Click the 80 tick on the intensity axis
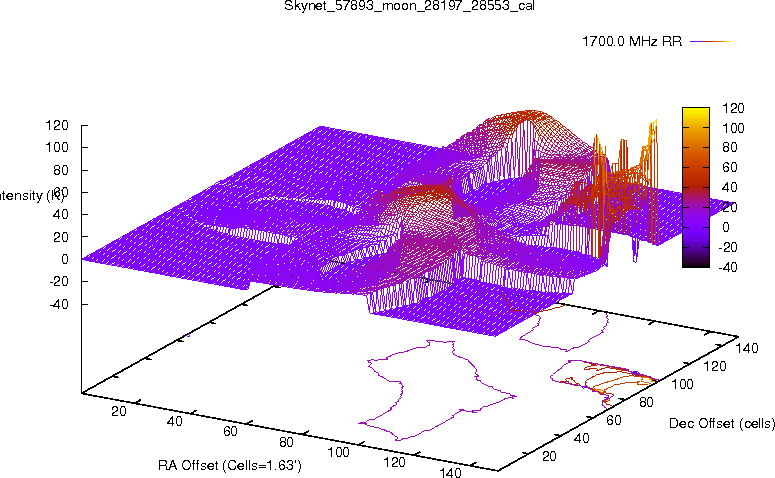 pyautogui.click(x=60, y=170)
